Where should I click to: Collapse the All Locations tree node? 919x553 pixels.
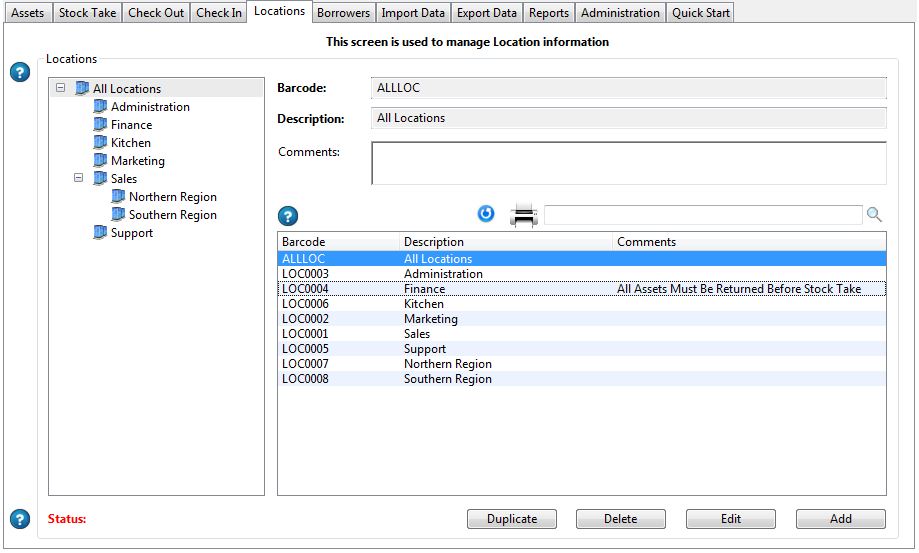click(x=62, y=88)
